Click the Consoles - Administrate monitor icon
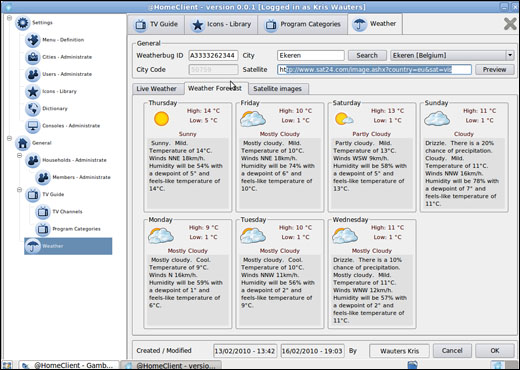This screenshot has width=520, height=370. click(x=33, y=126)
